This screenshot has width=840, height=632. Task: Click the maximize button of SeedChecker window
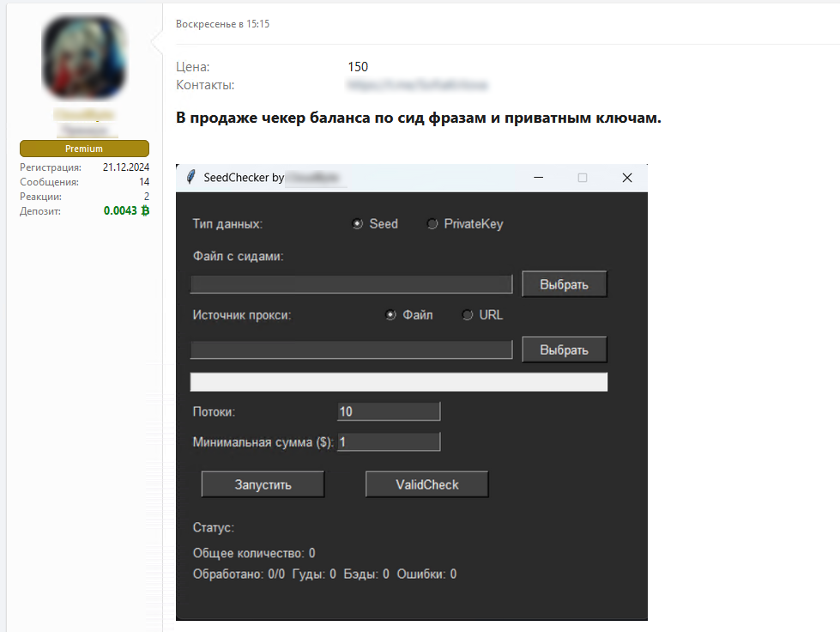583,178
